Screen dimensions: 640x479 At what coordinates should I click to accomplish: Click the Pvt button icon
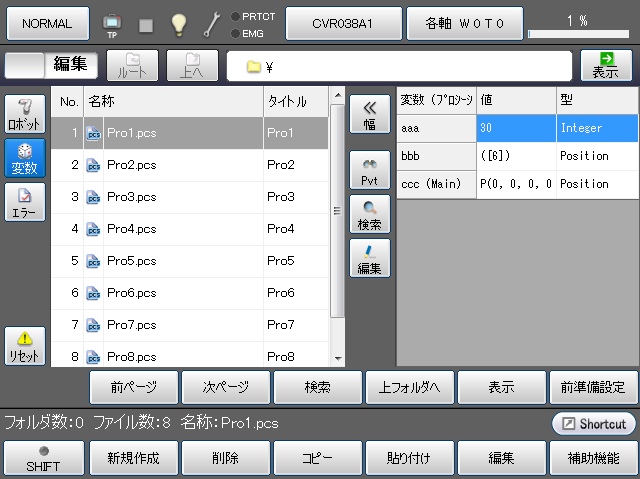tap(369, 171)
